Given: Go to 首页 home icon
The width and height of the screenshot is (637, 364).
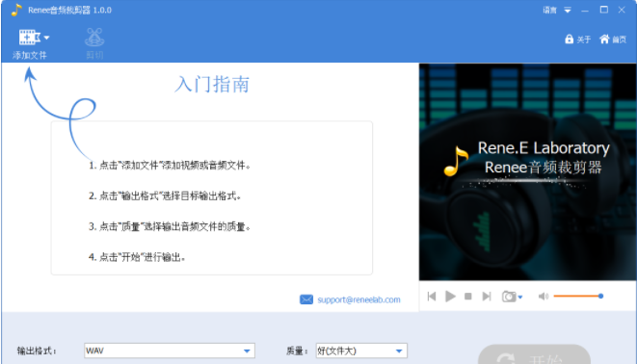Looking at the screenshot, I should tap(604, 39).
